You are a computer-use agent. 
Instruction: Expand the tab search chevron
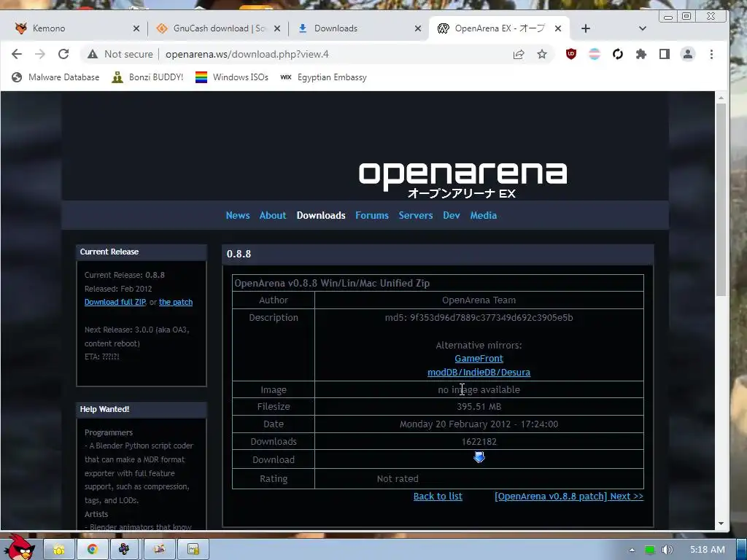tap(642, 28)
